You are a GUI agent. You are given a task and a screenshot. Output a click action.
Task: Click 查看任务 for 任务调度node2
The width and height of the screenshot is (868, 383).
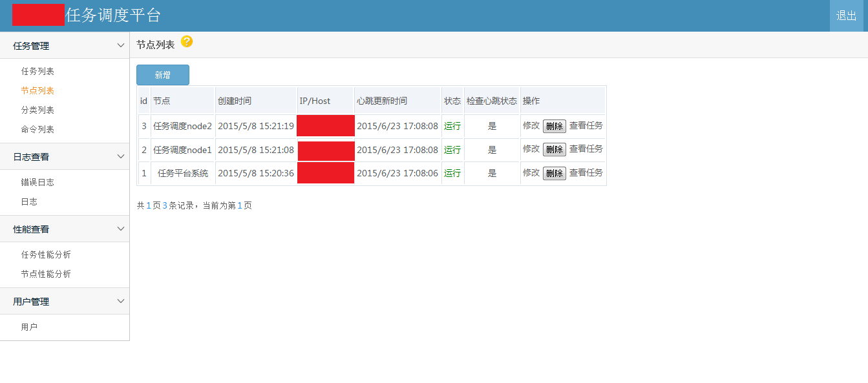[586, 125]
